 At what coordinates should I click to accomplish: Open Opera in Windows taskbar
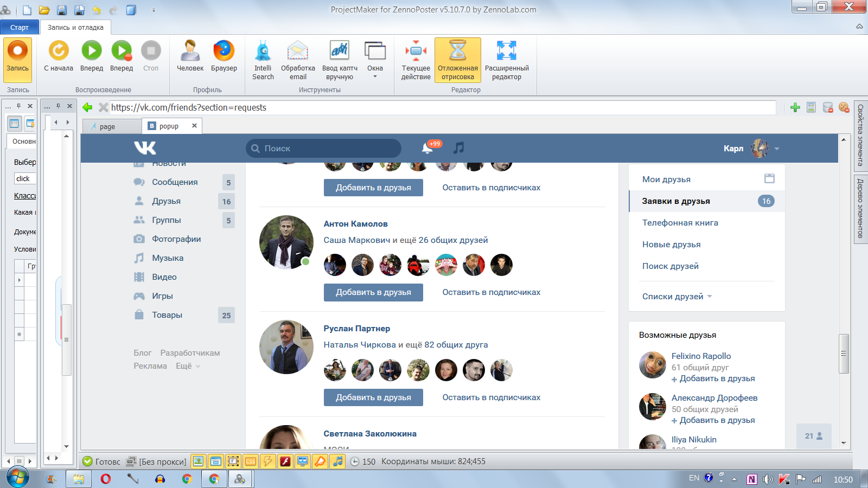pyautogui.click(x=106, y=479)
